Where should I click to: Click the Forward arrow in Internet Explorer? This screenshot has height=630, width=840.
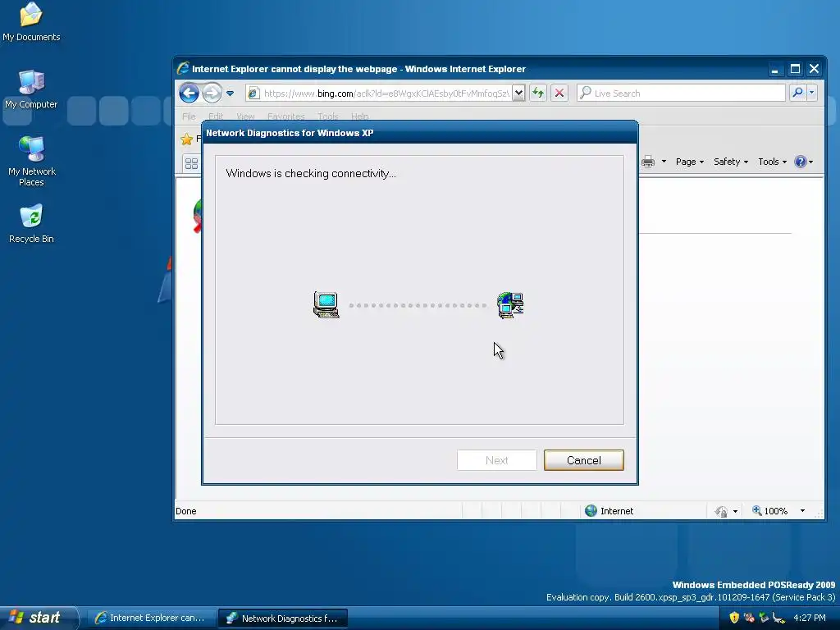click(x=212, y=94)
